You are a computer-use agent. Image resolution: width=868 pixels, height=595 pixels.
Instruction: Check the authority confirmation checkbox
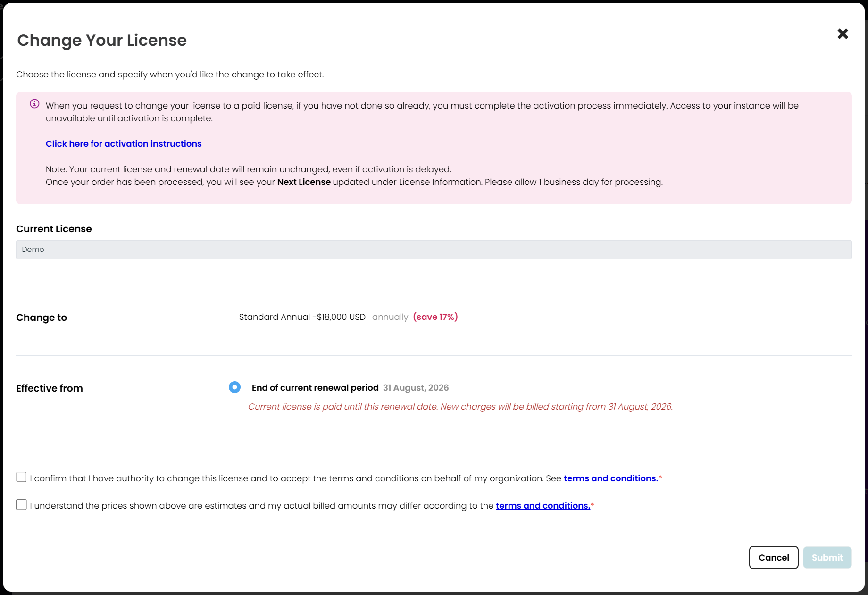tap(21, 477)
